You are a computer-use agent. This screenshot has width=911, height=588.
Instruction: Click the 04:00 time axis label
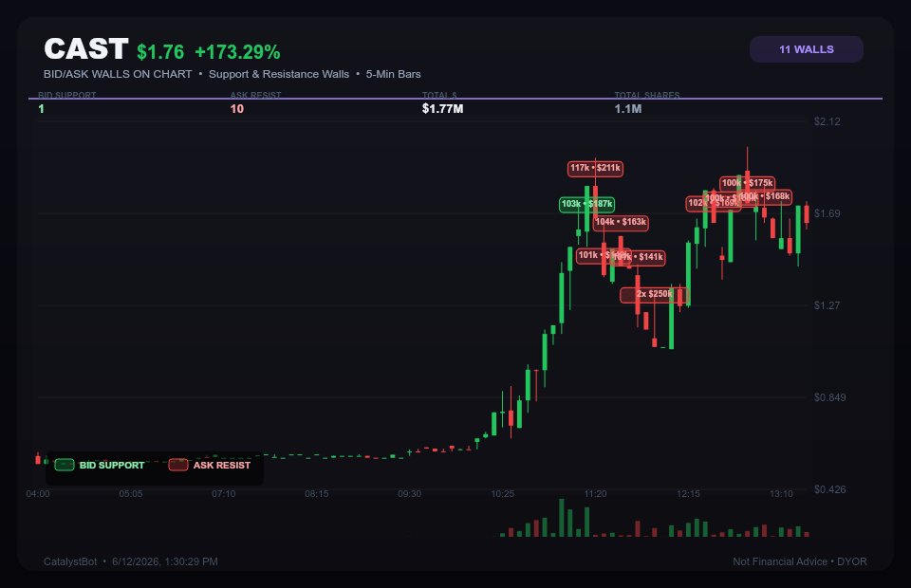click(x=38, y=494)
